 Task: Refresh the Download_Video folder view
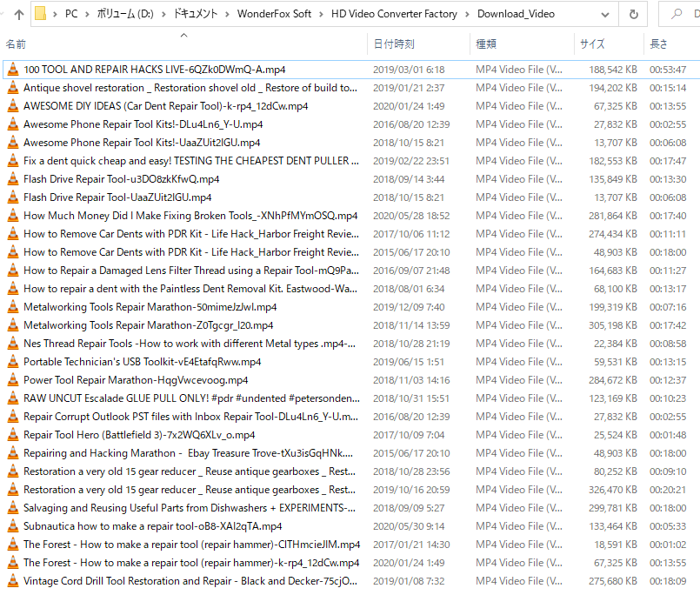pyautogui.click(x=634, y=14)
